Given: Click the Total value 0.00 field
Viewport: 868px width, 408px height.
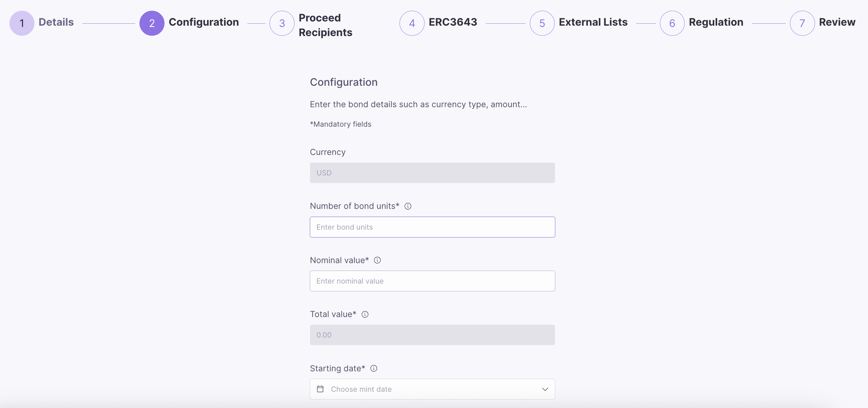Looking at the screenshot, I should (x=432, y=335).
